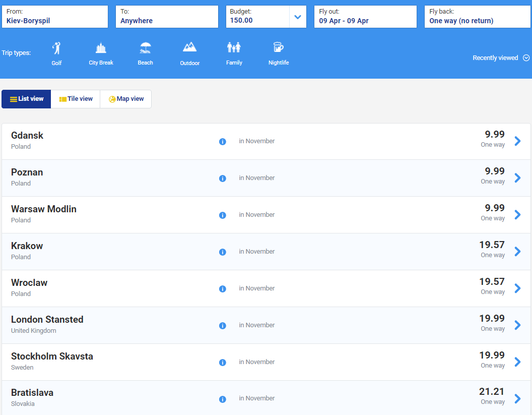Click info icon in London Stansted row

pos(222,326)
